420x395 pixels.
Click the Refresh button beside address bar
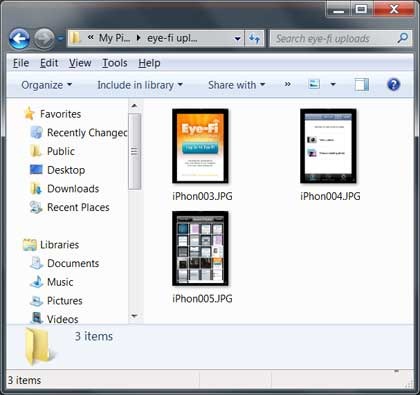(255, 39)
